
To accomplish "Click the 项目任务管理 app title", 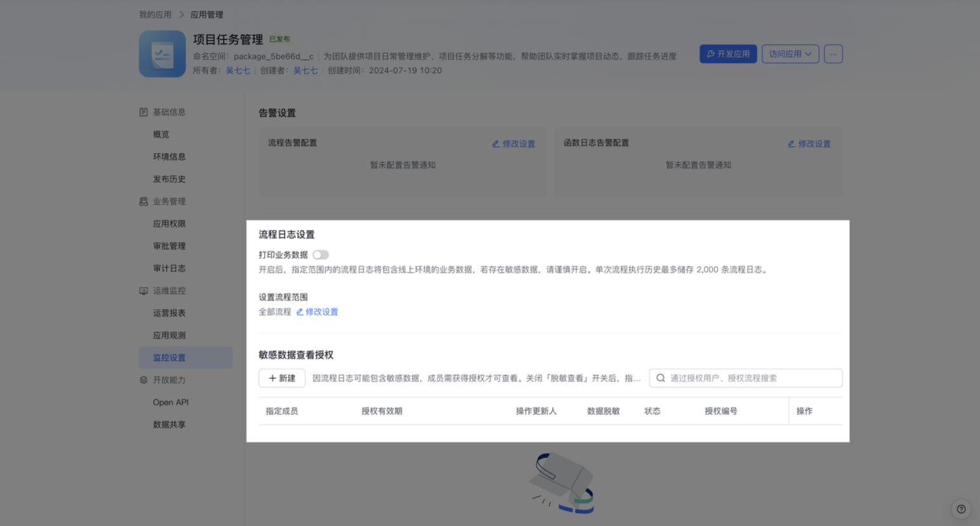I will tap(228, 39).
